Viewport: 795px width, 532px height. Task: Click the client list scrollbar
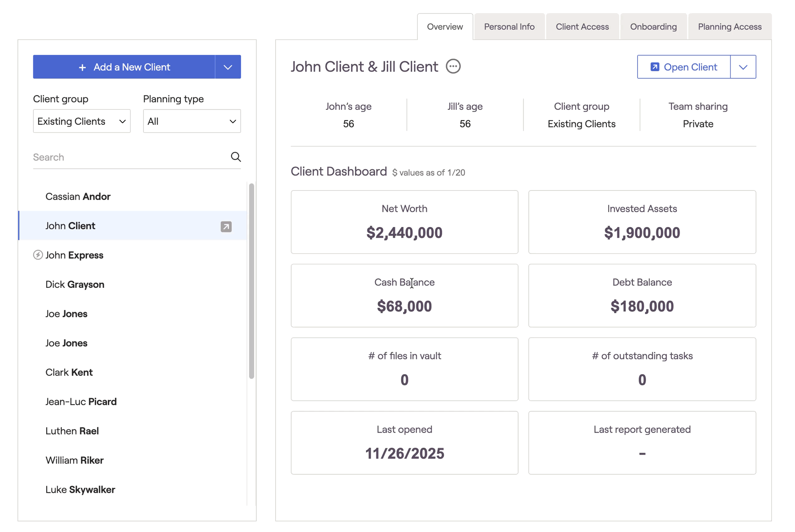pos(251,280)
